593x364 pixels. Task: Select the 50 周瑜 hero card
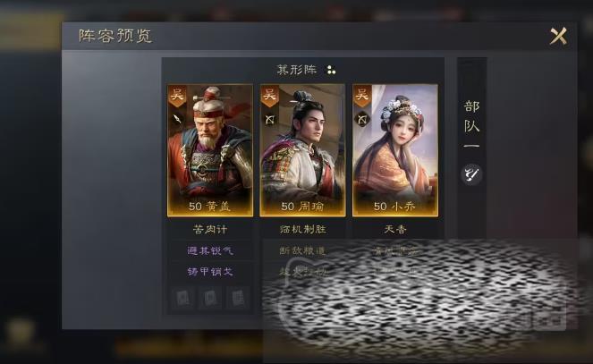[x=302, y=150]
